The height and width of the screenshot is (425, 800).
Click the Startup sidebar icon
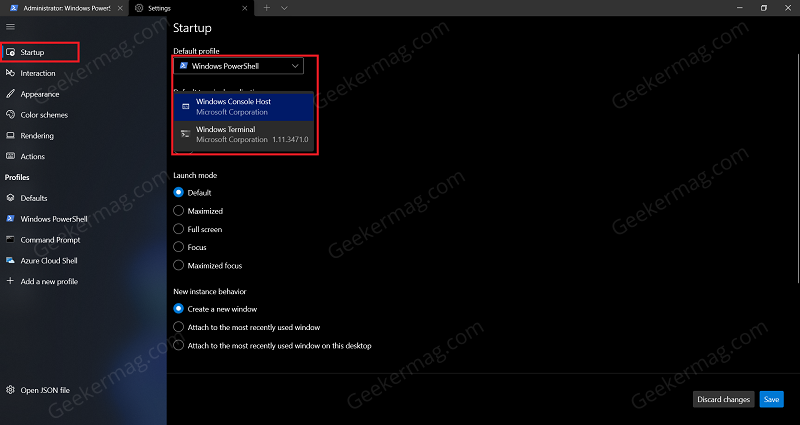[10, 52]
